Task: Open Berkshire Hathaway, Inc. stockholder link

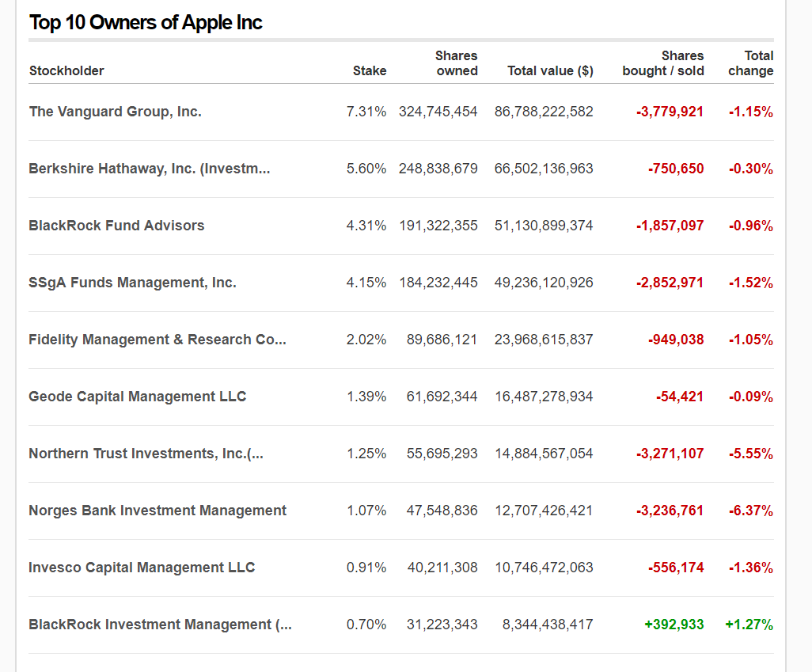Action: point(149,169)
